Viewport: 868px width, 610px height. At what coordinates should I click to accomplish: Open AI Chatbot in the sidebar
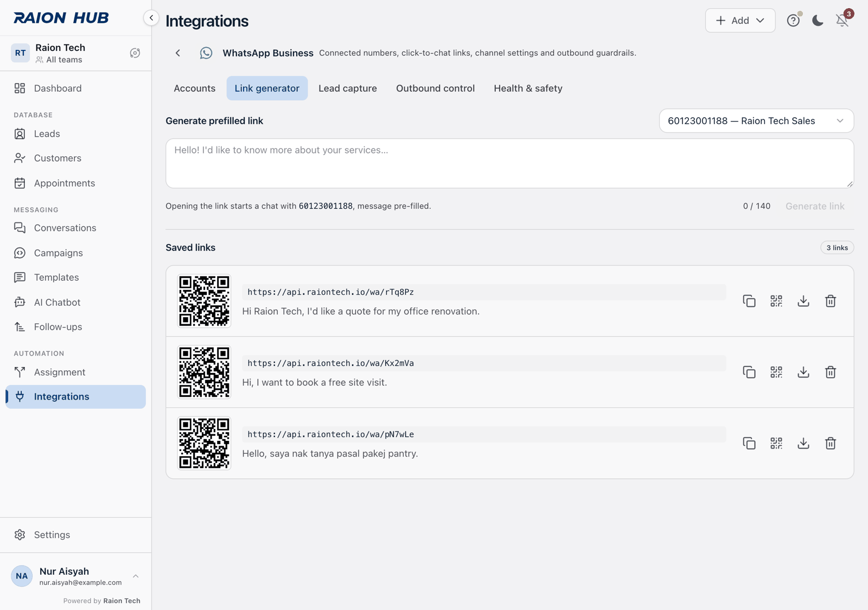75,303
